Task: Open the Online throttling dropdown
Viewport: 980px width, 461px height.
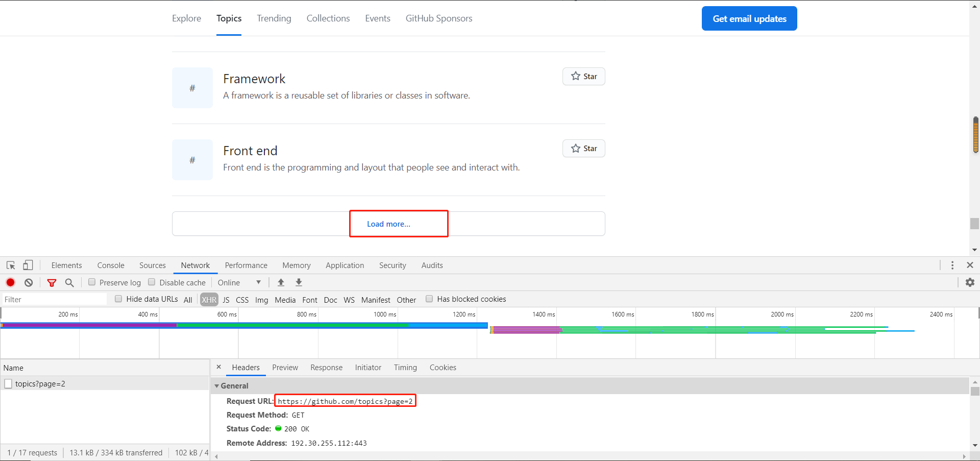Action: pos(239,283)
